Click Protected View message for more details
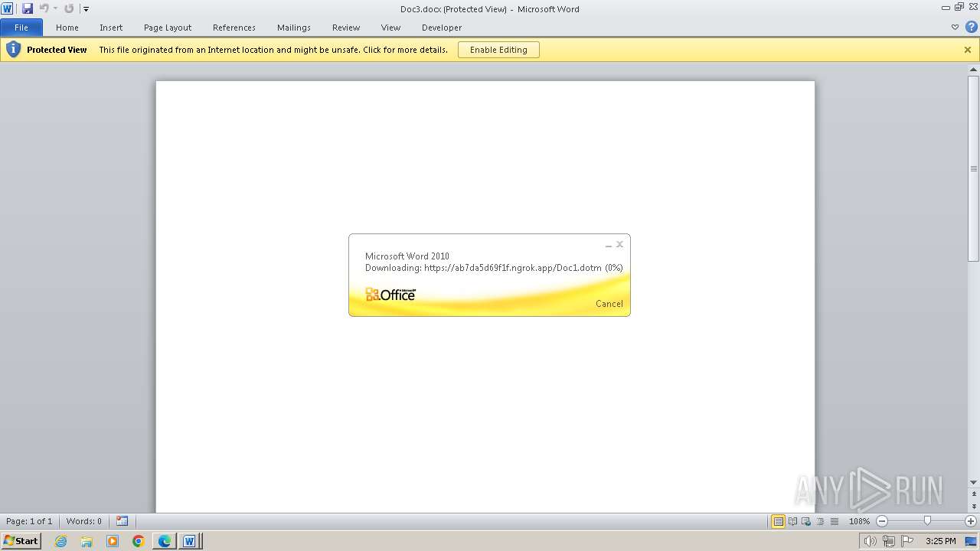This screenshot has height=551, width=980. point(273,50)
